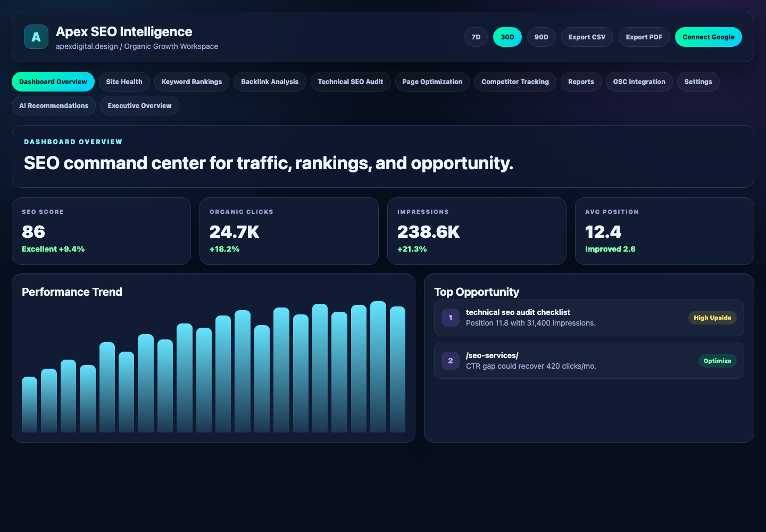Click the 'Apex SEO Intelligence' title
Image resolution: width=766 pixels, height=532 pixels.
124,32
